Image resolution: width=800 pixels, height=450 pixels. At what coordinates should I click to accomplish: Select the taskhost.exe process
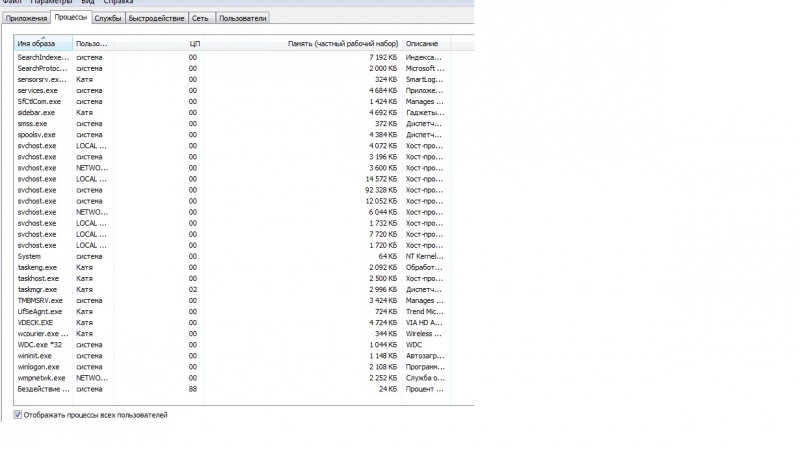[232, 279]
